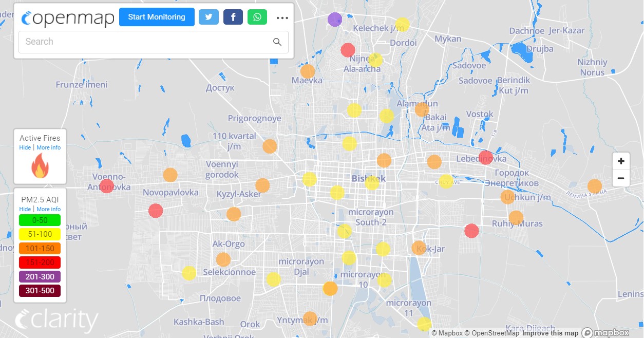Focus the Search input field

(144, 42)
